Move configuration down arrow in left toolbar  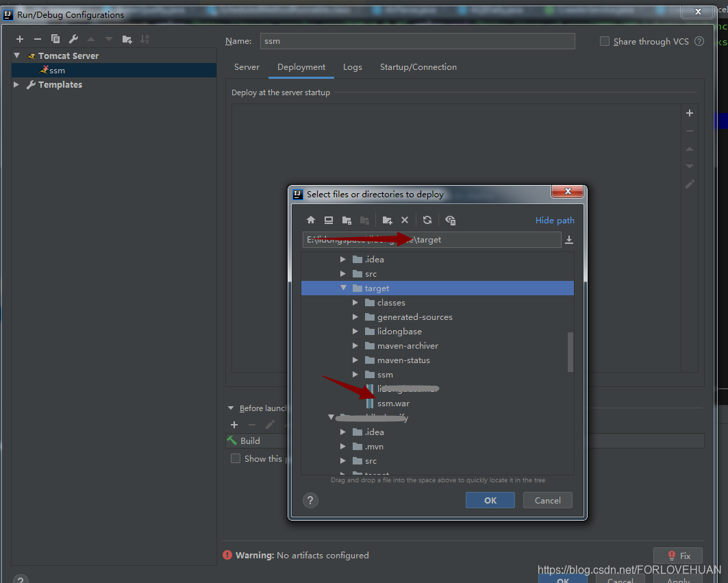109,40
